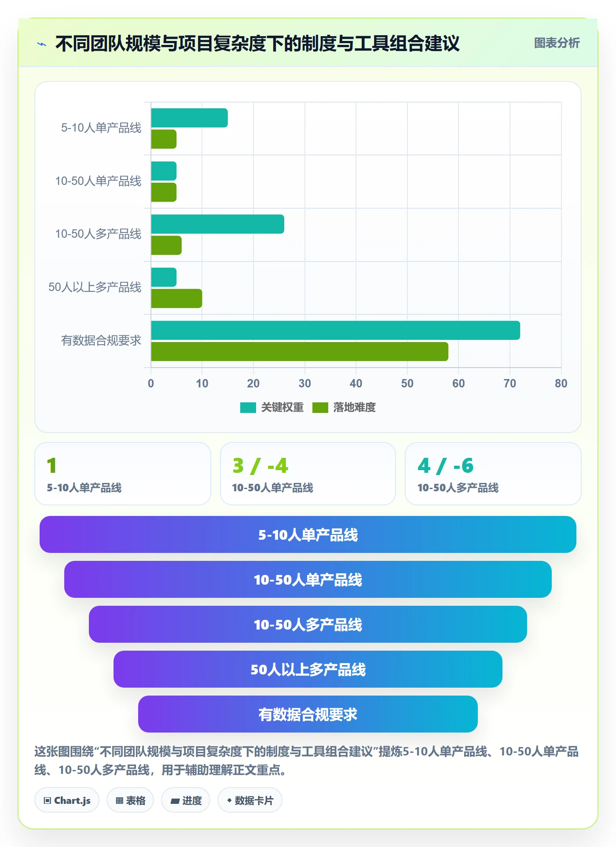Click the 数据卡片 tag chip
This screenshot has width=616, height=847.
tap(250, 800)
